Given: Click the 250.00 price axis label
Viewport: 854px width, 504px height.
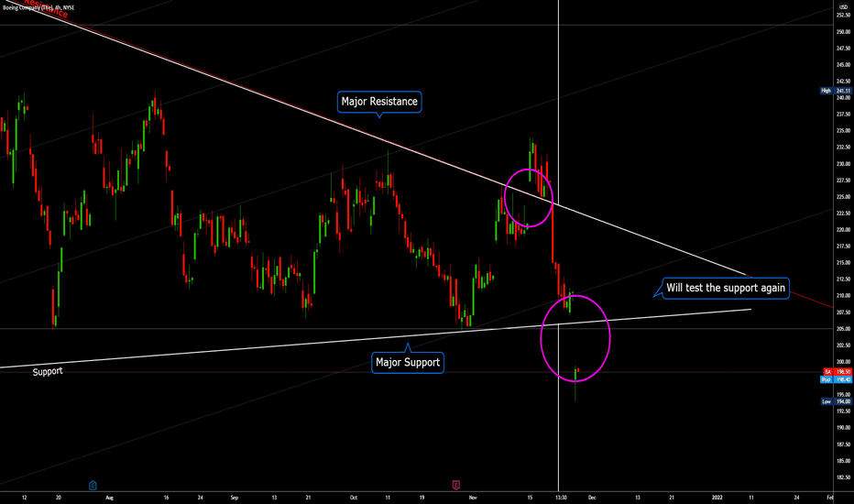Looking at the screenshot, I should [843, 31].
